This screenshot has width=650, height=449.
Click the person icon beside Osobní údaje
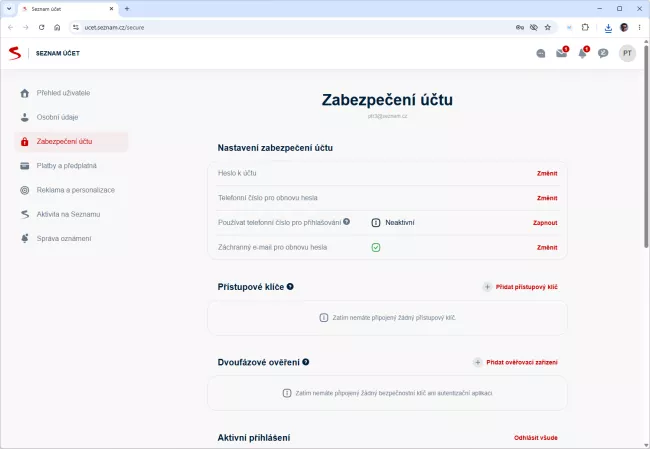[25, 117]
